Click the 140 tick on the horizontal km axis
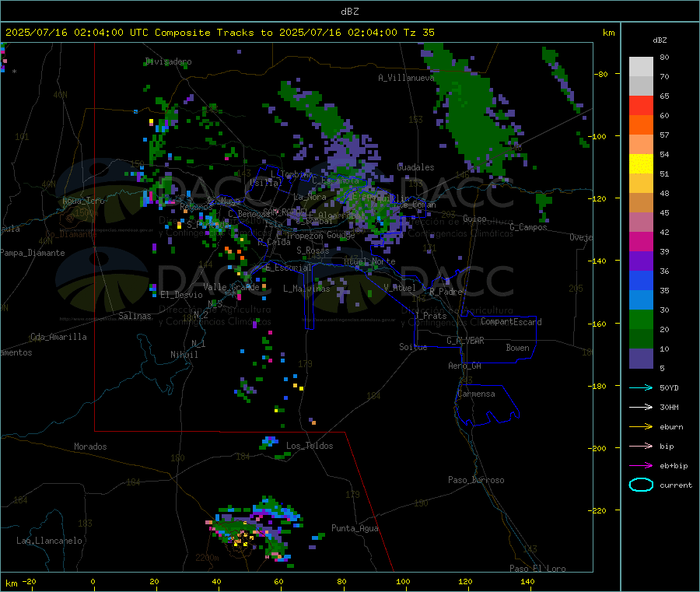This screenshot has height=592, width=700. click(527, 582)
